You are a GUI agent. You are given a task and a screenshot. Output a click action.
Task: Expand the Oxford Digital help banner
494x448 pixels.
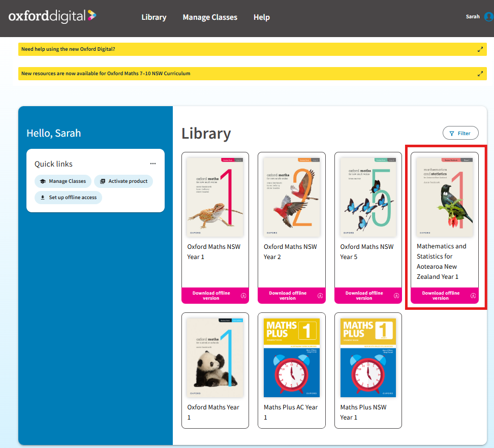480,49
